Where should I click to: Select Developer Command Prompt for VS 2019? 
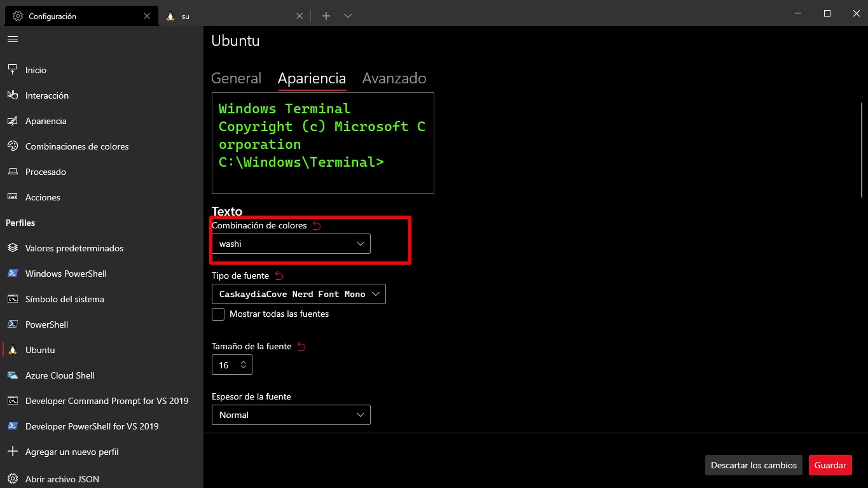[x=102, y=401]
